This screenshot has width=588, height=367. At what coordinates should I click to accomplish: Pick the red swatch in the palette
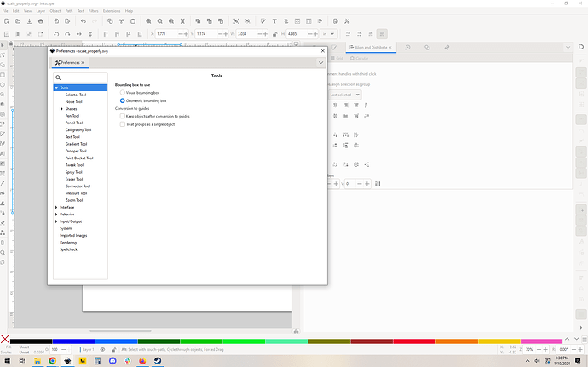[x=414, y=341]
